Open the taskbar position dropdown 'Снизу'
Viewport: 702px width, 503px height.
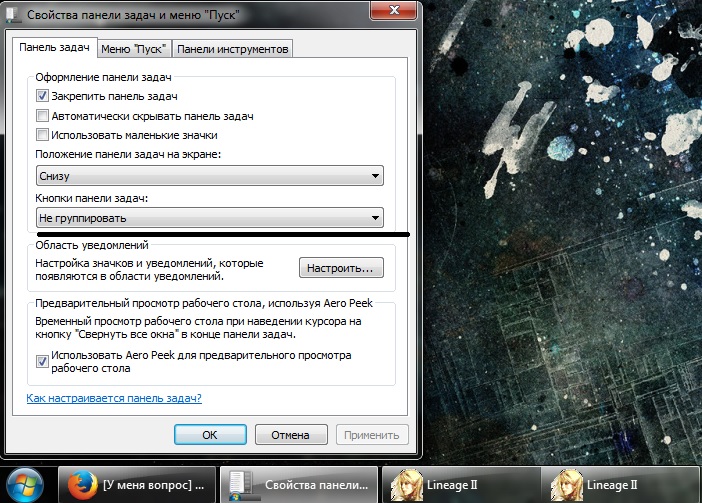click(209, 176)
